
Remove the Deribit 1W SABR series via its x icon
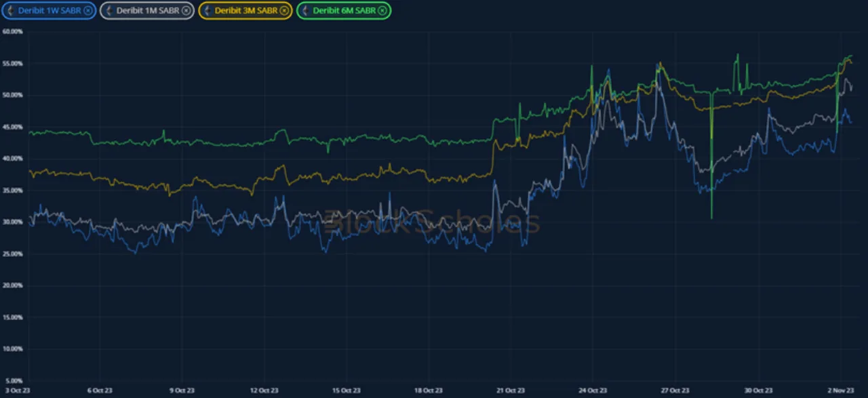click(x=87, y=10)
